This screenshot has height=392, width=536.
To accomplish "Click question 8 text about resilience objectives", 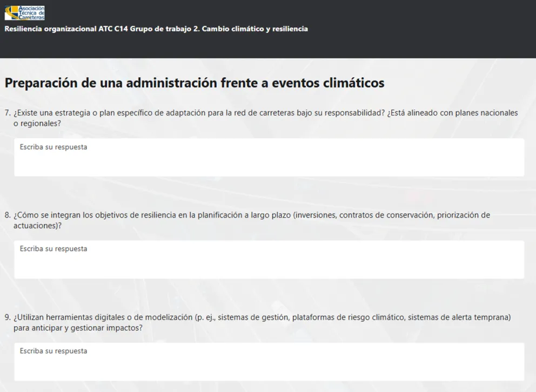I will coord(216,215).
